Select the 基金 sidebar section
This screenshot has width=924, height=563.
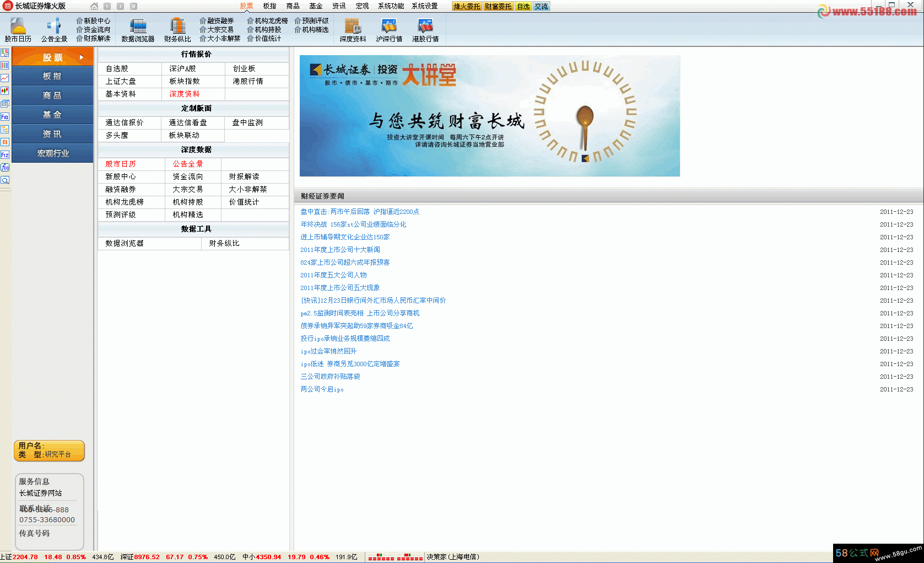pyautogui.click(x=53, y=115)
